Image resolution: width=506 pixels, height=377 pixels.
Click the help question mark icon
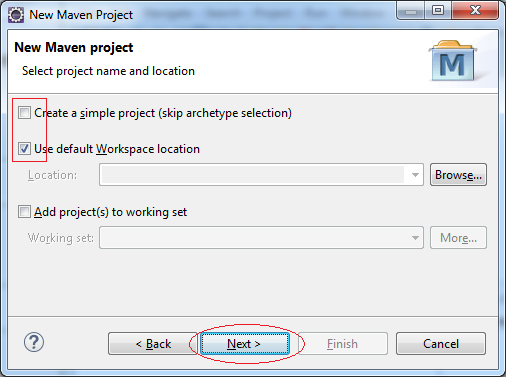coord(34,342)
